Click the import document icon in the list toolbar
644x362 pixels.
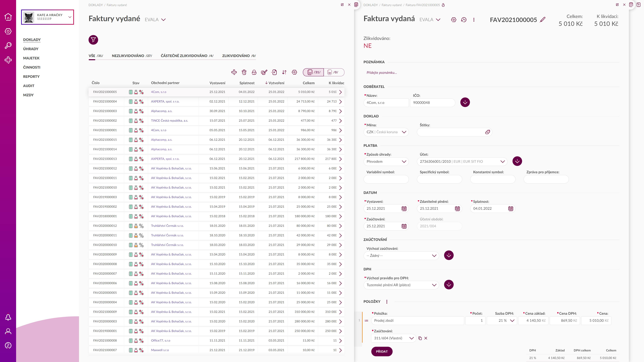click(274, 72)
